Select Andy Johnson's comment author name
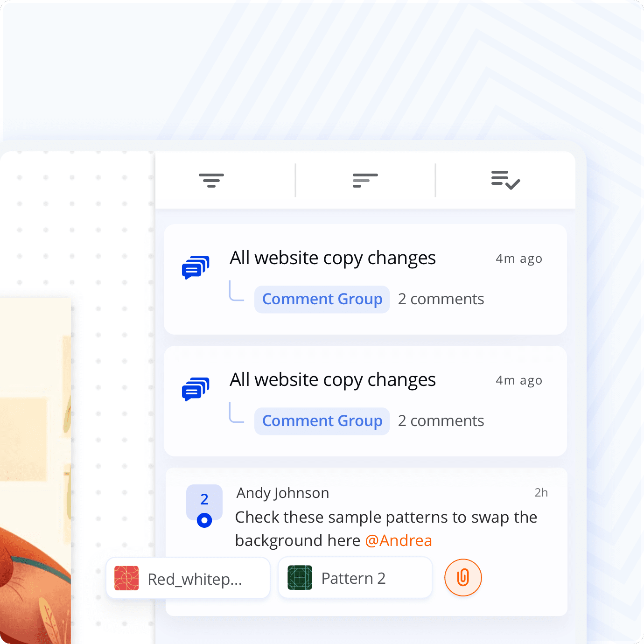The image size is (644, 644). (x=283, y=493)
